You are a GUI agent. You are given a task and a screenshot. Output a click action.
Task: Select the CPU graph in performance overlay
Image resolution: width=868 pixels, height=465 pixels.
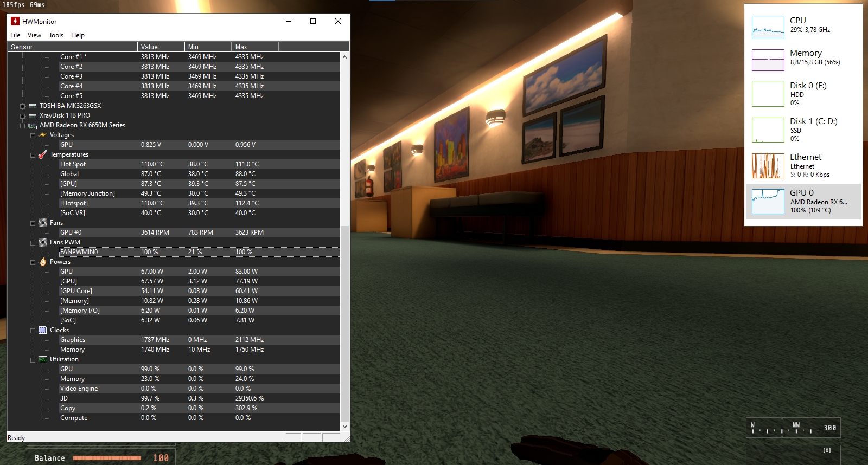point(768,28)
